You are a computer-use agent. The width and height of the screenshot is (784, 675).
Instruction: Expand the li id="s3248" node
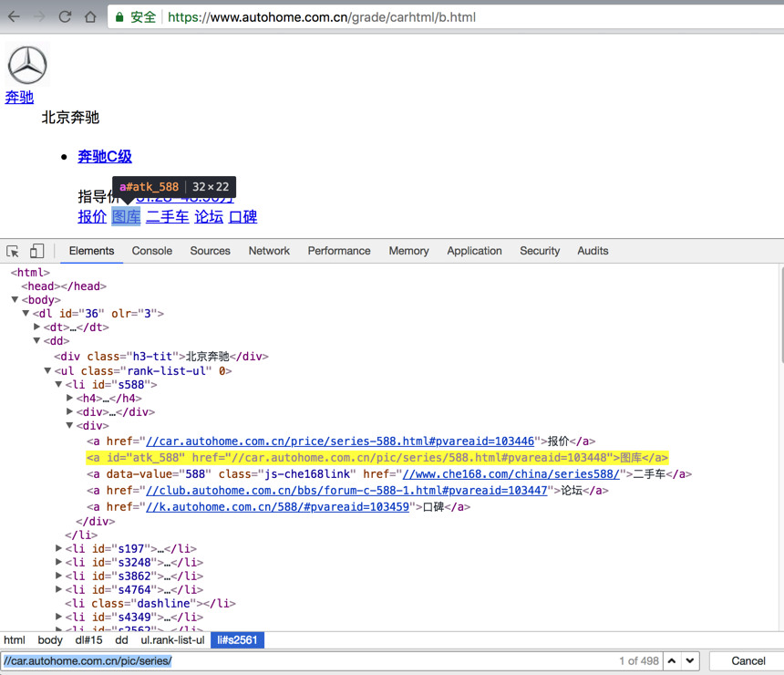58,562
